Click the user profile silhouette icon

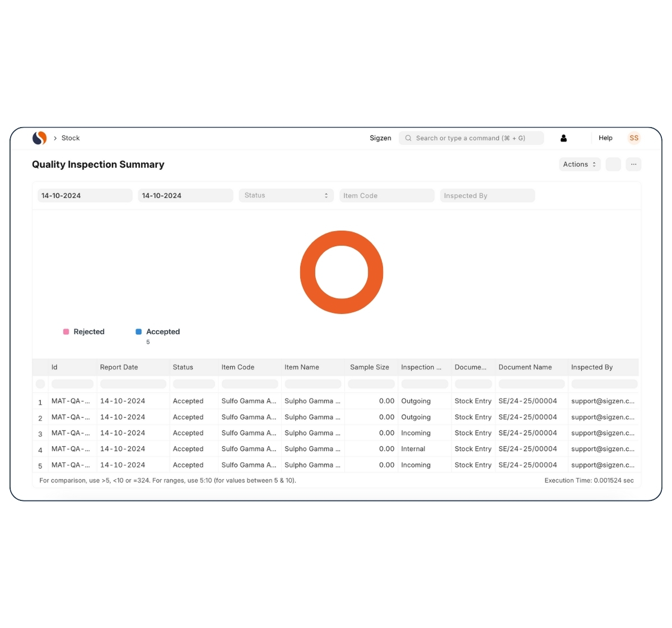[563, 138]
